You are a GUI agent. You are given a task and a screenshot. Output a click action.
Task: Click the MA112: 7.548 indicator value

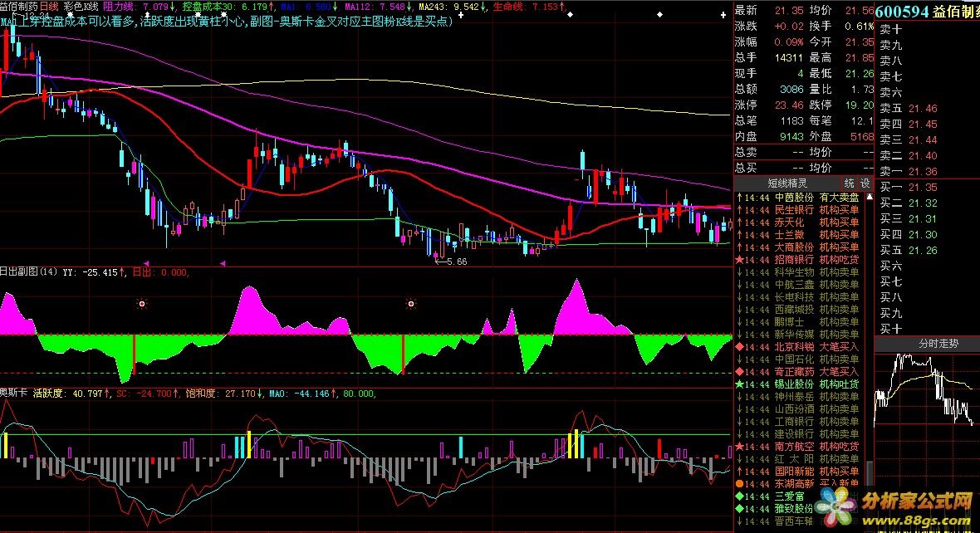coord(378,7)
